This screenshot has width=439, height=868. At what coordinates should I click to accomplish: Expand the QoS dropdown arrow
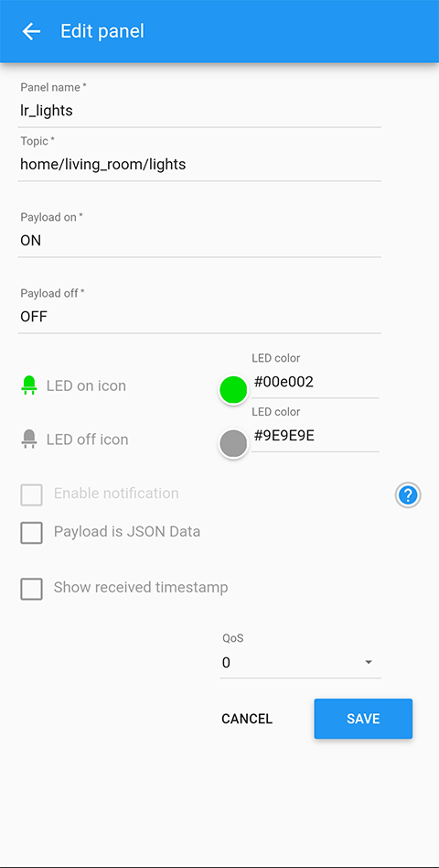[x=369, y=662]
